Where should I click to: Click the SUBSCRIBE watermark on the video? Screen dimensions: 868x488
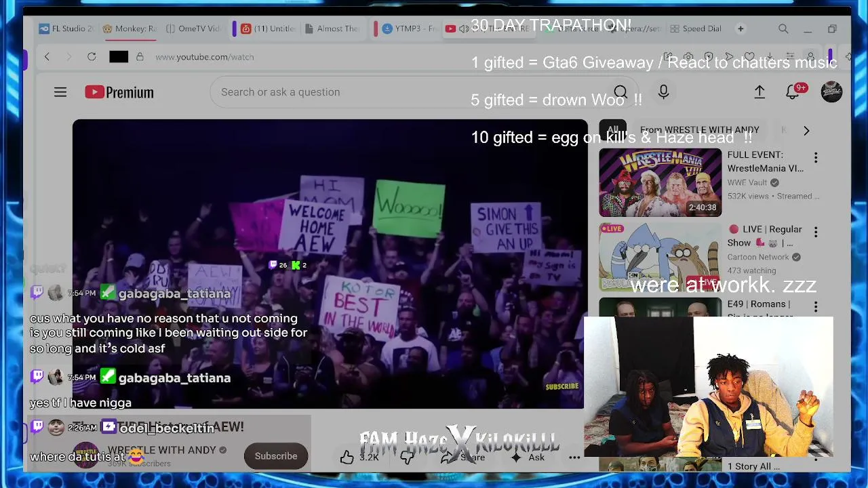pos(562,386)
